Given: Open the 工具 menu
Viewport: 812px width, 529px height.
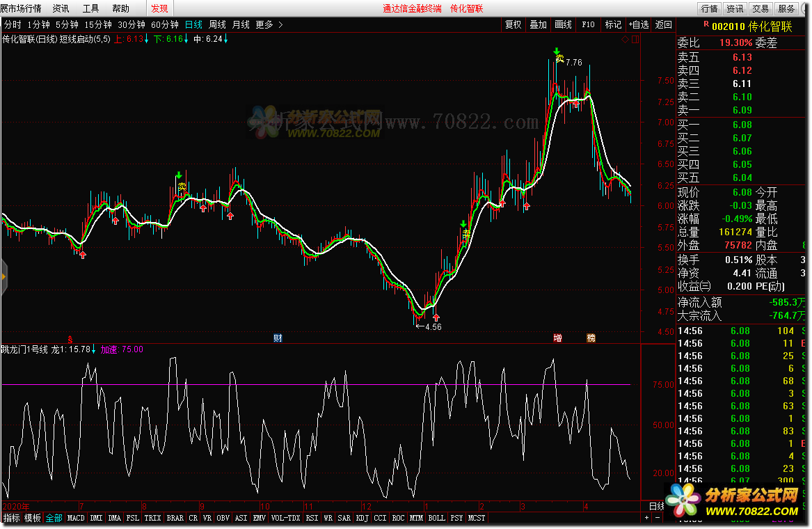Looking at the screenshot, I should [x=90, y=8].
